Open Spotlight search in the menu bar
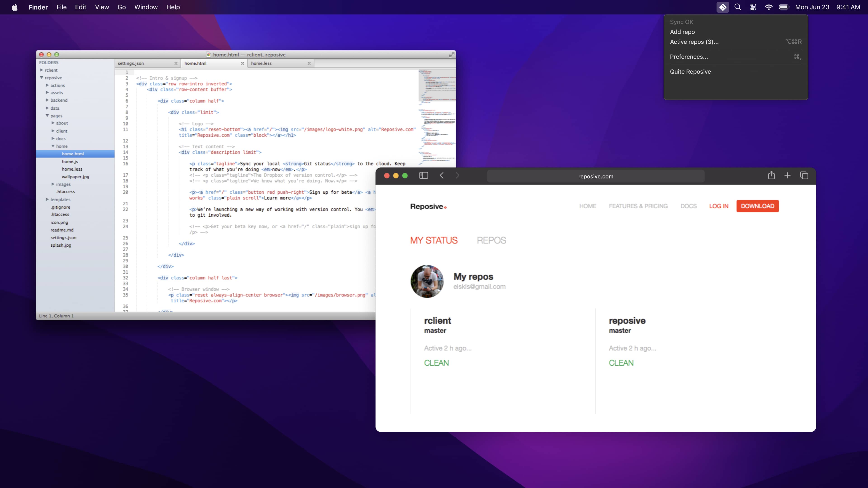 click(738, 7)
